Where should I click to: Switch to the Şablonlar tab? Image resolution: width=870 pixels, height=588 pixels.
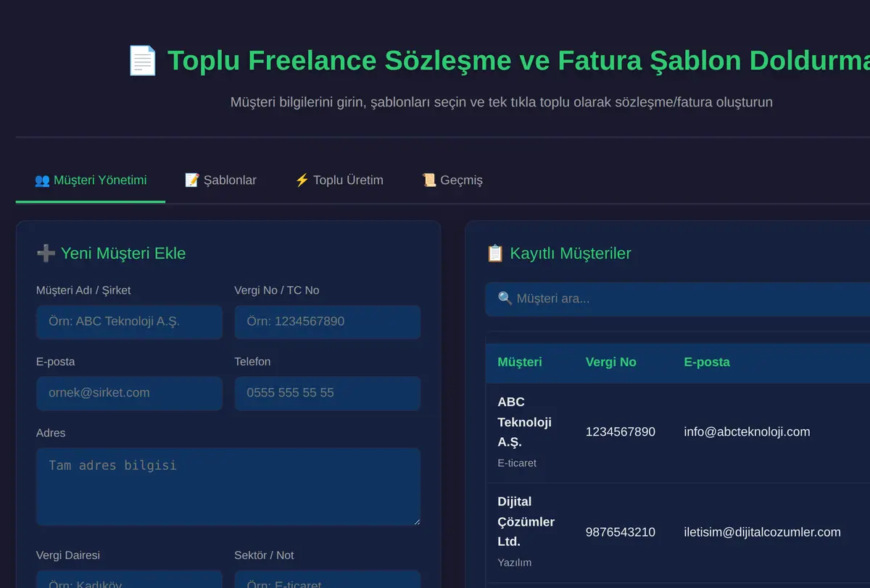coord(220,180)
